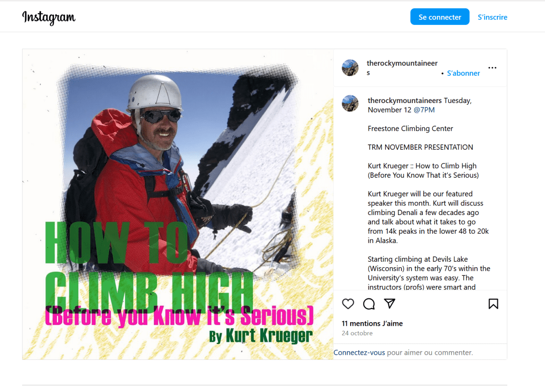Open the three-dots more options menu
Viewport: 545px width, 392px height.
tap(492, 68)
